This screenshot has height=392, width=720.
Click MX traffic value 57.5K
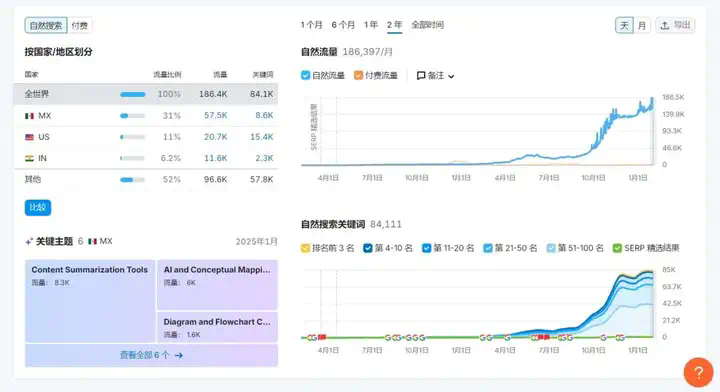pos(215,116)
